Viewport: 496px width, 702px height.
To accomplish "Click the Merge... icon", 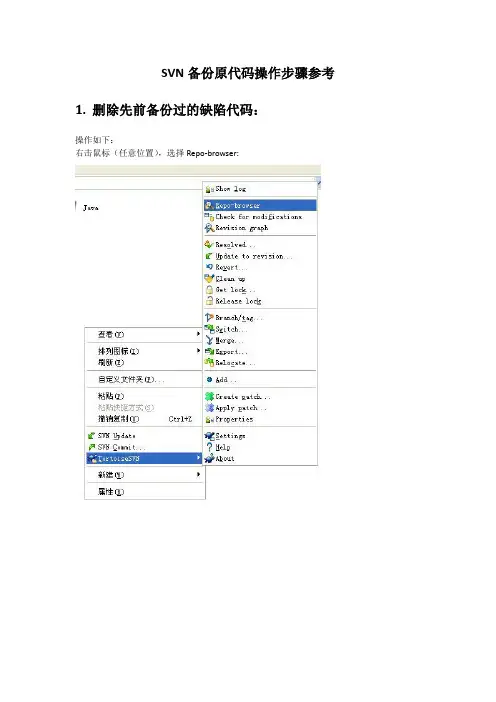I will [x=209, y=340].
